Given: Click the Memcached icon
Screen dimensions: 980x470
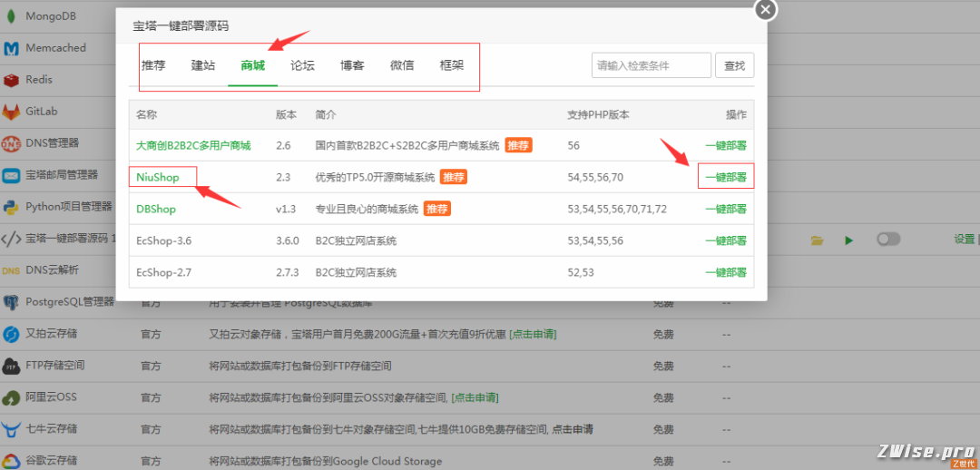Looking at the screenshot, I should pyautogui.click(x=11, y=48).
